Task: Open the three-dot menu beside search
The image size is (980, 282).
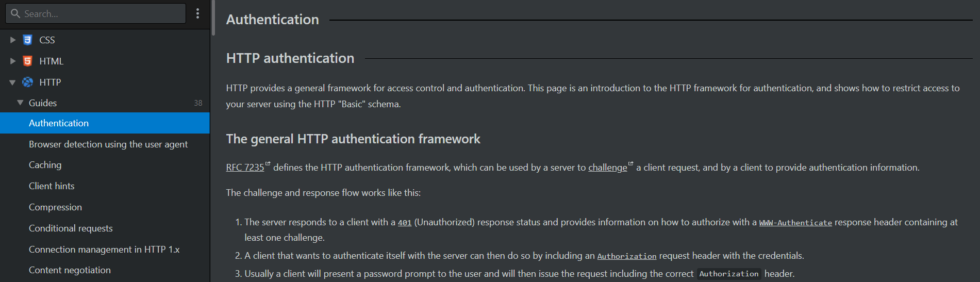Action: click(197, 13)
